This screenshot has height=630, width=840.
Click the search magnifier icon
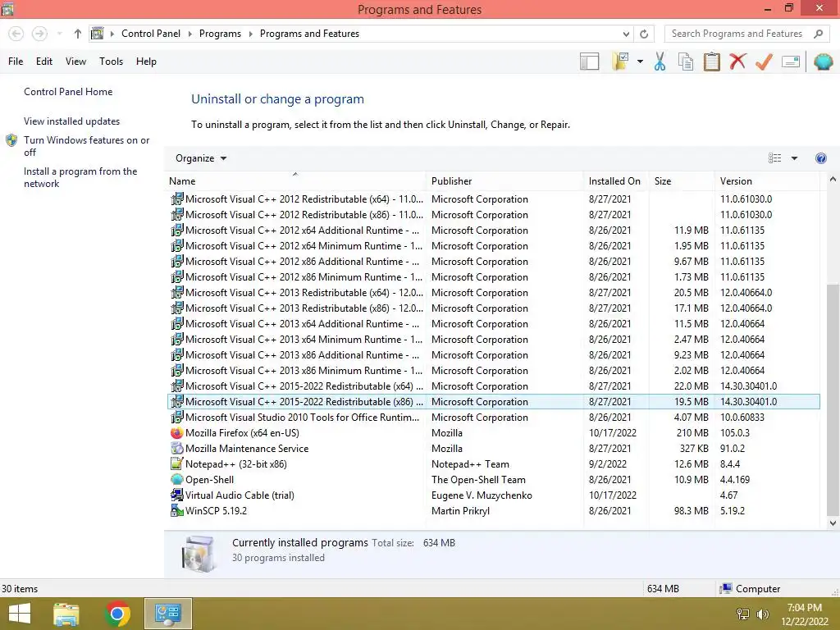pos(818,34)
